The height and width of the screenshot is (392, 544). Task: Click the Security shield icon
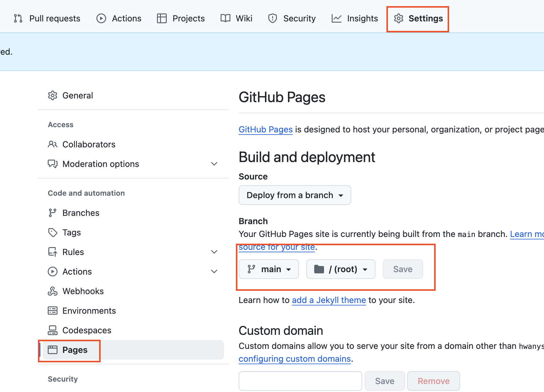(272, 18)
